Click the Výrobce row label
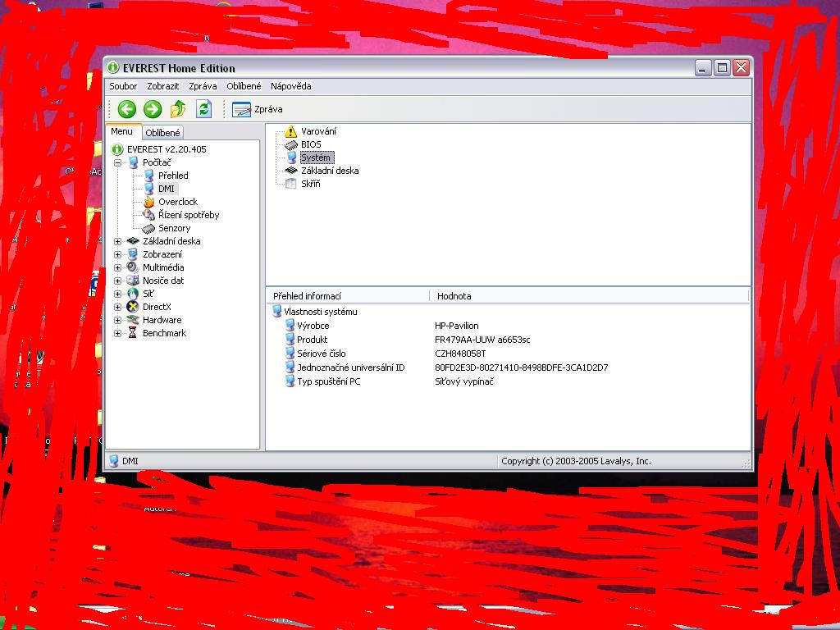This screenshot has height=630, width=840. pyautogui.click(x=313, y=326)
